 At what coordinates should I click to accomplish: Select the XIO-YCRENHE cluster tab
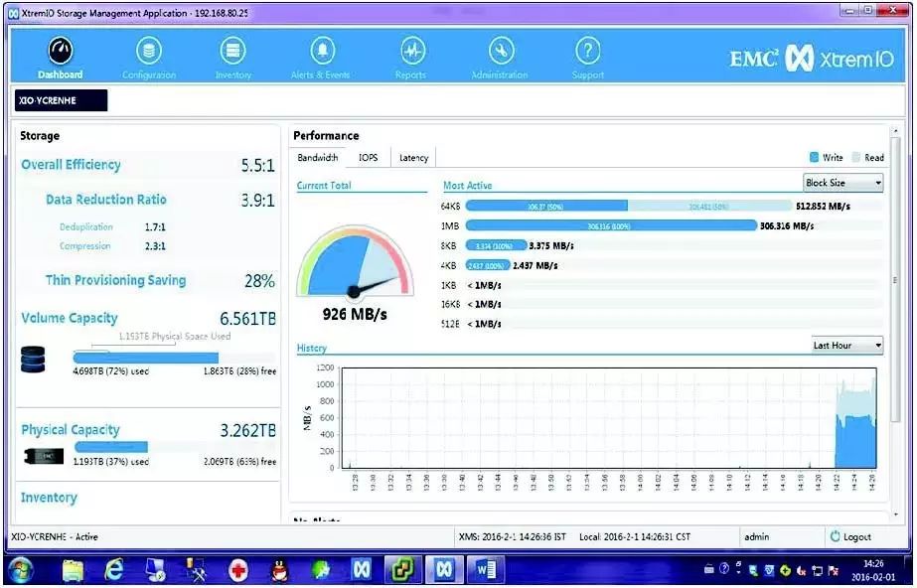point(61,100)
